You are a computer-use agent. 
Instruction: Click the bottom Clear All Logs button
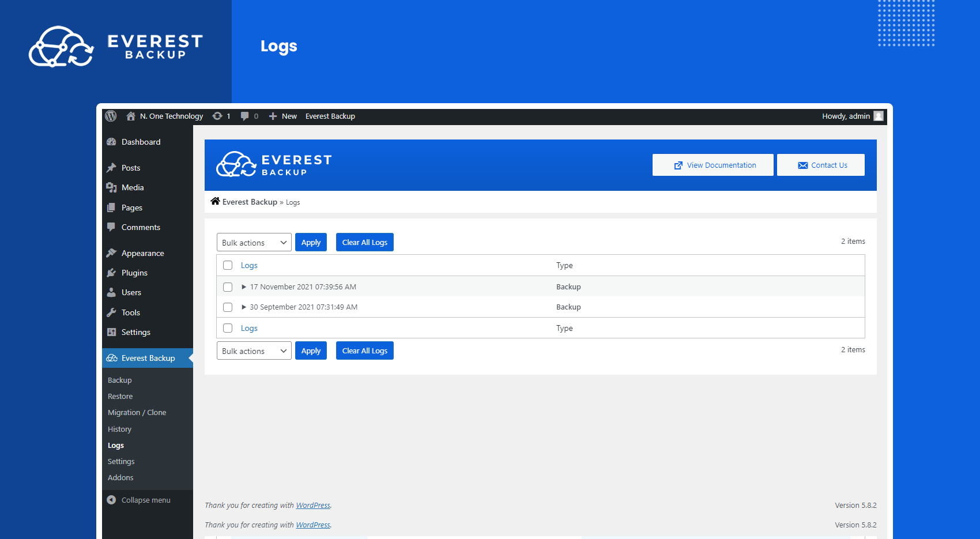click(365, 350)
